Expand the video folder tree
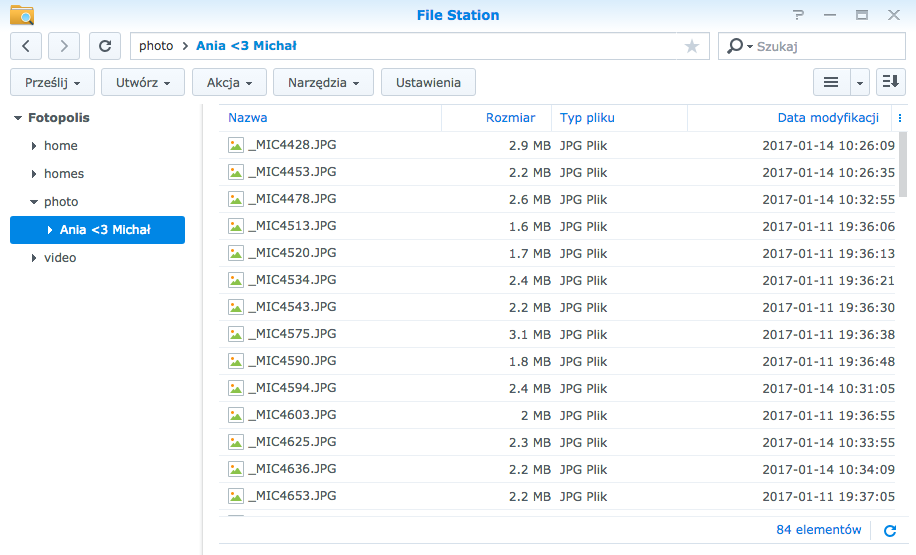Image resolution: width=916 pixels, height=555 pixels. point(34,258)
